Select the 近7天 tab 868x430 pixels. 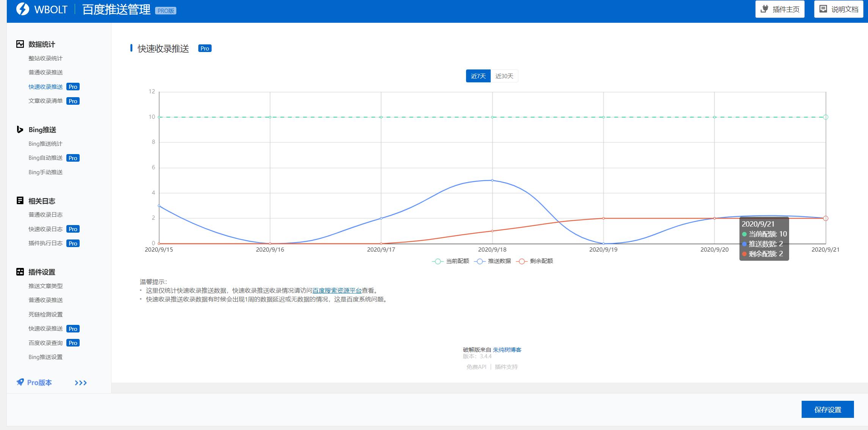[x=478, y=76]
